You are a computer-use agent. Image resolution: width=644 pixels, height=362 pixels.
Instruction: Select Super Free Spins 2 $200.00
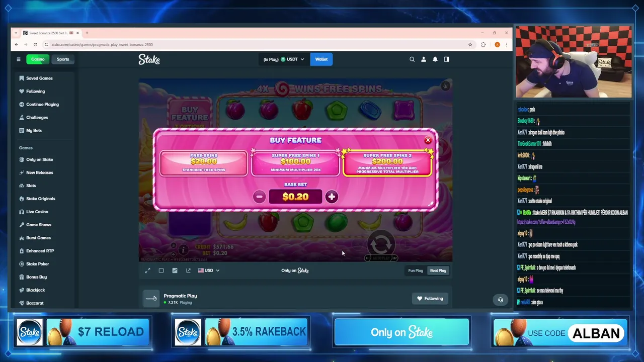pos(387,163)
